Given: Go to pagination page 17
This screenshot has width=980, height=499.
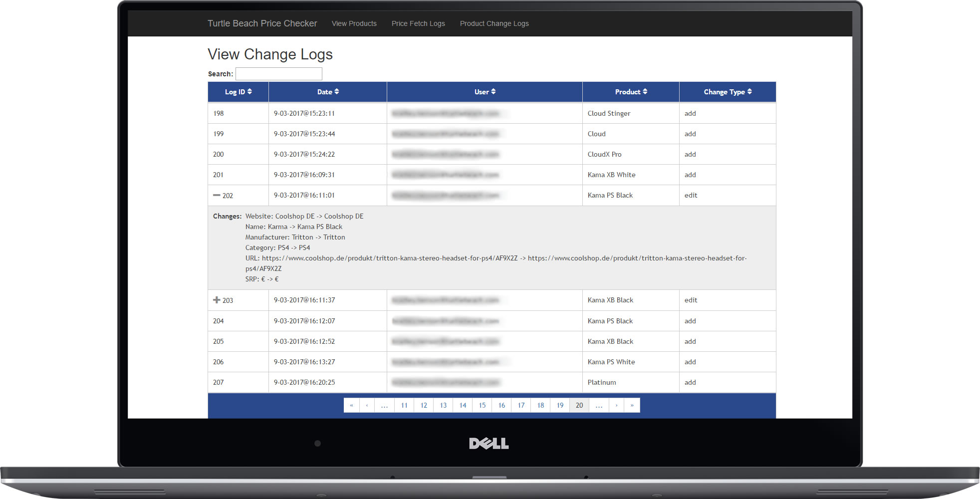Looking at the screenshot, I should coord(521,405).
